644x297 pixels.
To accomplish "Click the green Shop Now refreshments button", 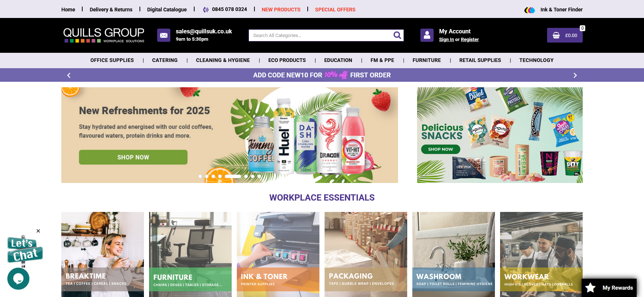I will [133, 157].
